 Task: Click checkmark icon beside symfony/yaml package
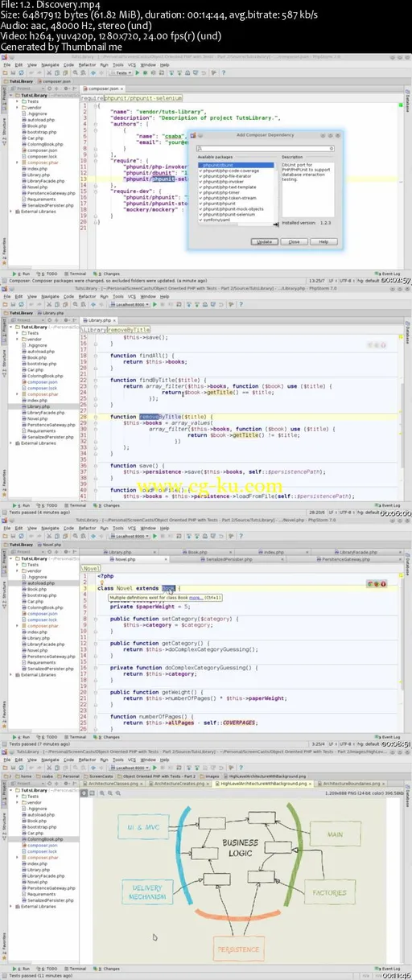[200, 220]
